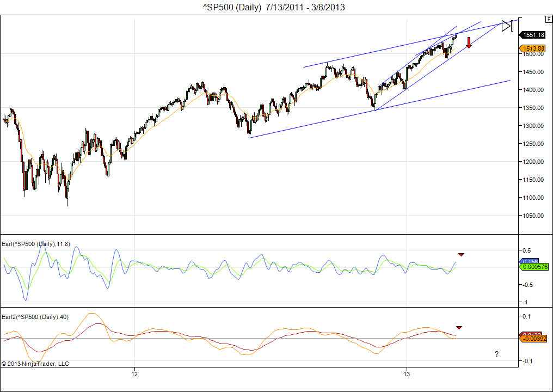Click the 12 year label on time axis
Screen dimensions: 553x392
[x=134, y=373]
